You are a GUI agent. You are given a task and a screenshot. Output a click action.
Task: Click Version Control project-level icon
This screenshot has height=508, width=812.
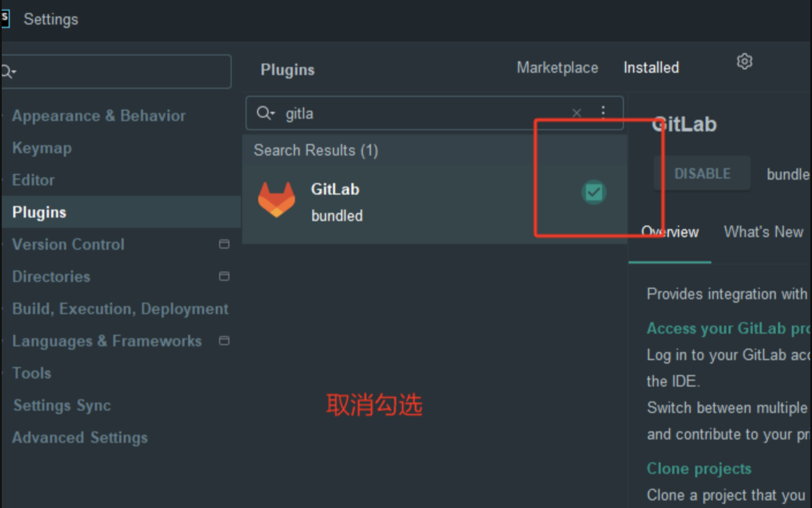(x=224, y=244)
